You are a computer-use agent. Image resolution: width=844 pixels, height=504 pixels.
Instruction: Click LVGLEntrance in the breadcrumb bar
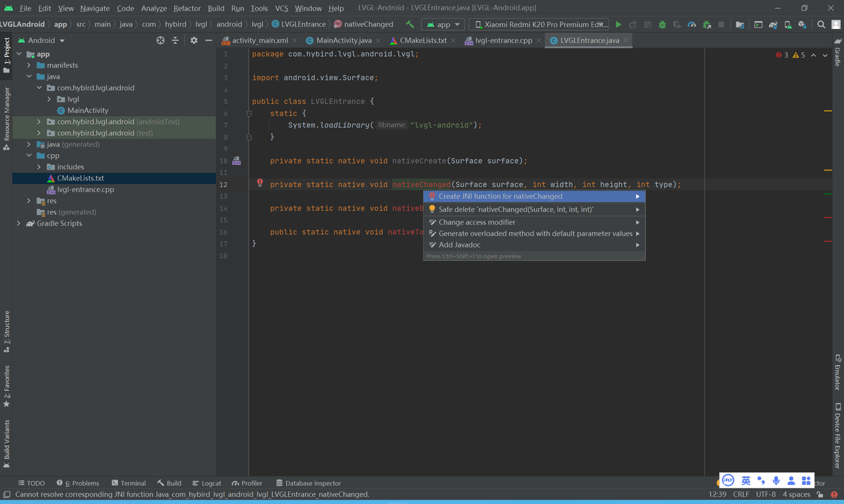point(299,24)
